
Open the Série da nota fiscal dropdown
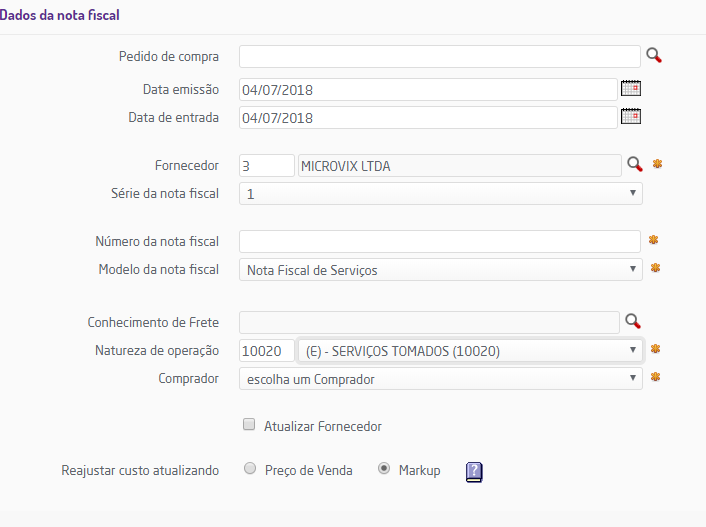(x=440, y=194)
